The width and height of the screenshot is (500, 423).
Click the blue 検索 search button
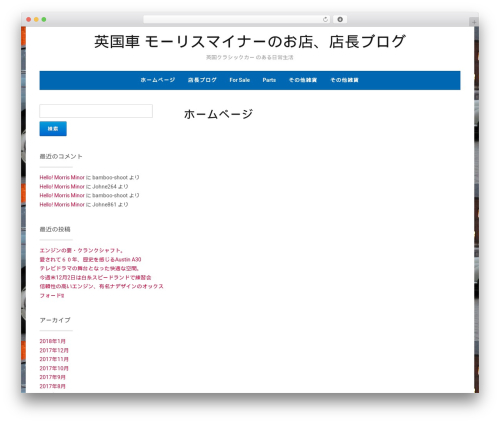pyautogui.click(x=53, y=129)
